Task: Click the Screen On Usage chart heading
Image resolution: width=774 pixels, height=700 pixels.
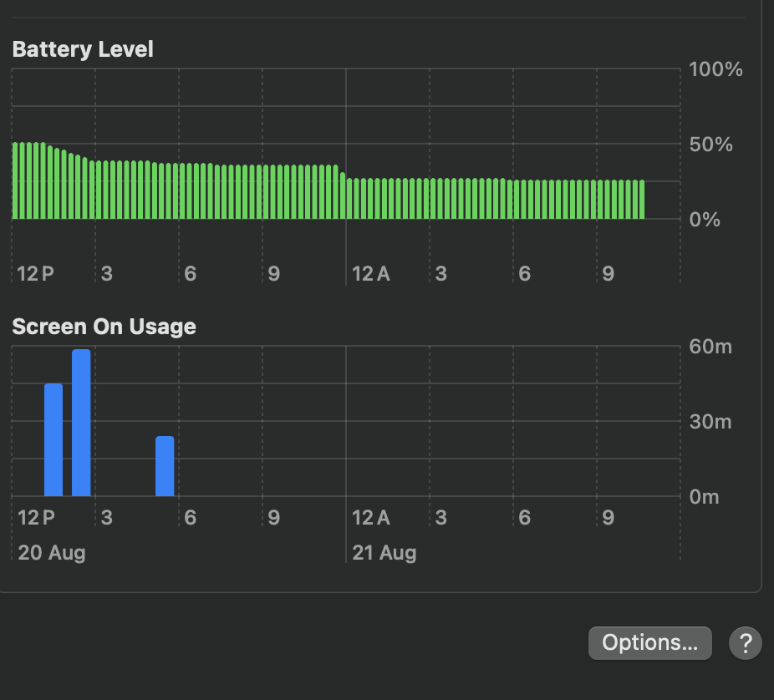Action: pyautogui.click(x=104, y=327)
